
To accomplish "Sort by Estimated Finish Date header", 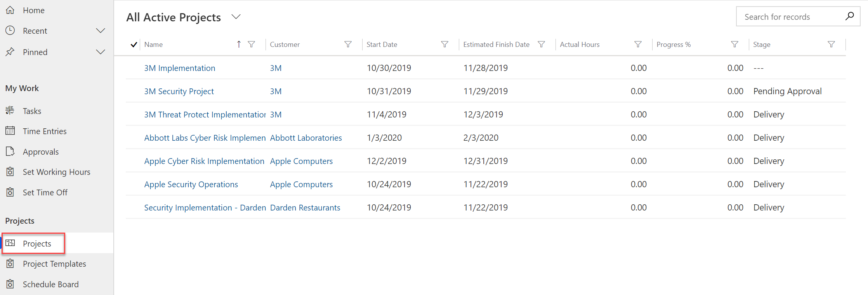I will tap(496, 45).
